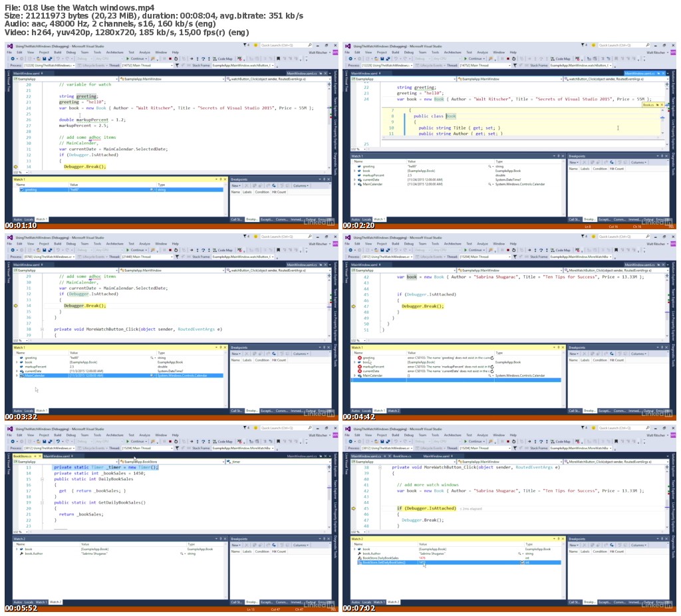The image size is (681, 616).
Task: Click Quick Launch magnifier icon in 00:03:32 frame
Action: [310, 236]
